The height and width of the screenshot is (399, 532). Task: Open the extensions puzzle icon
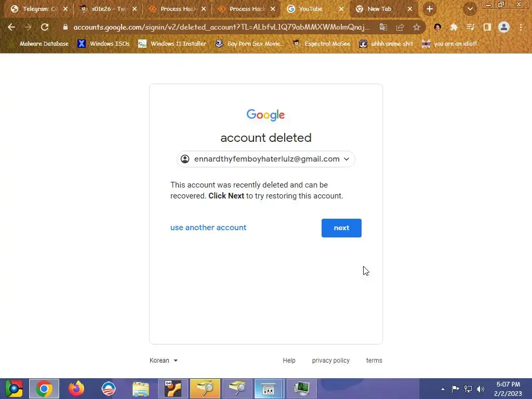pos(454,27)
